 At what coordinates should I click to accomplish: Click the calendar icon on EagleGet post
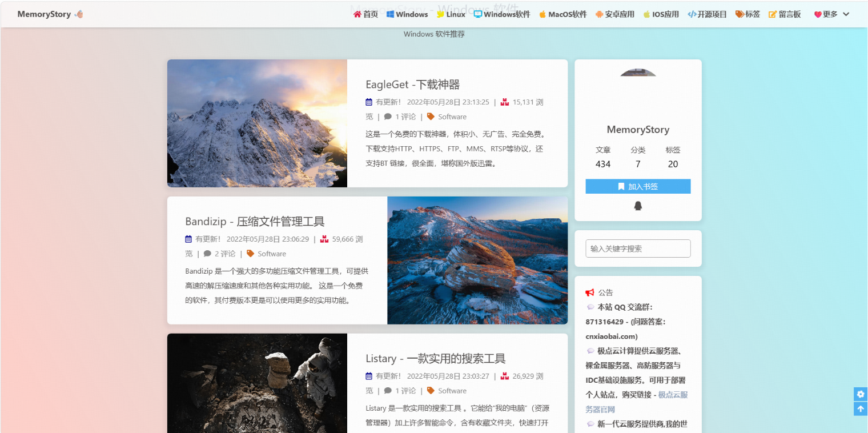pos(369,102)
